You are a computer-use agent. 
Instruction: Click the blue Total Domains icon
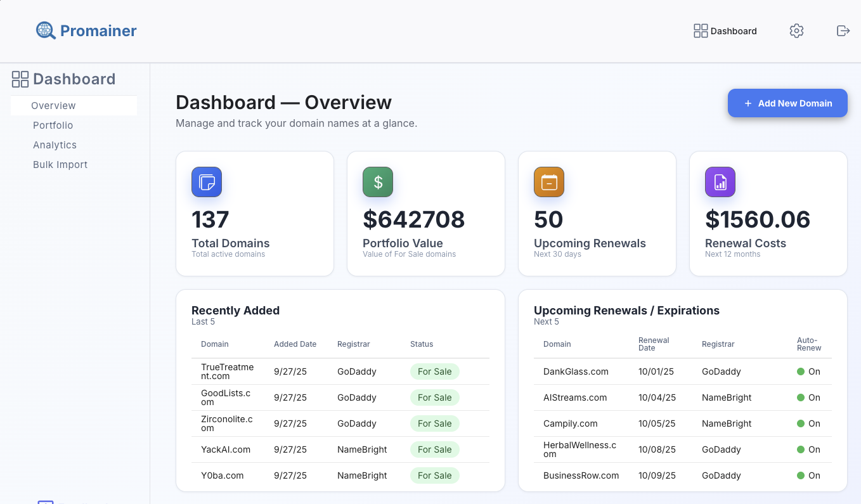[207, 182]
